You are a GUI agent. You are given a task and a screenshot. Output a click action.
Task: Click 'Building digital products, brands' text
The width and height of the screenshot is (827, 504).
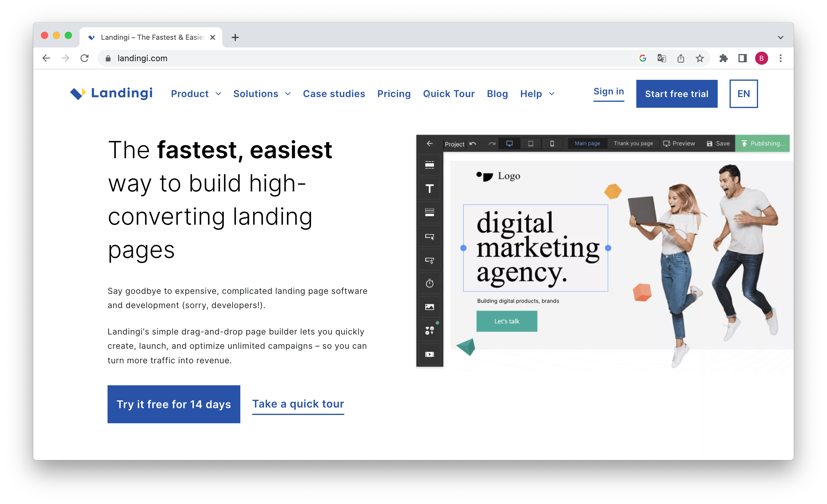(518, 301)
